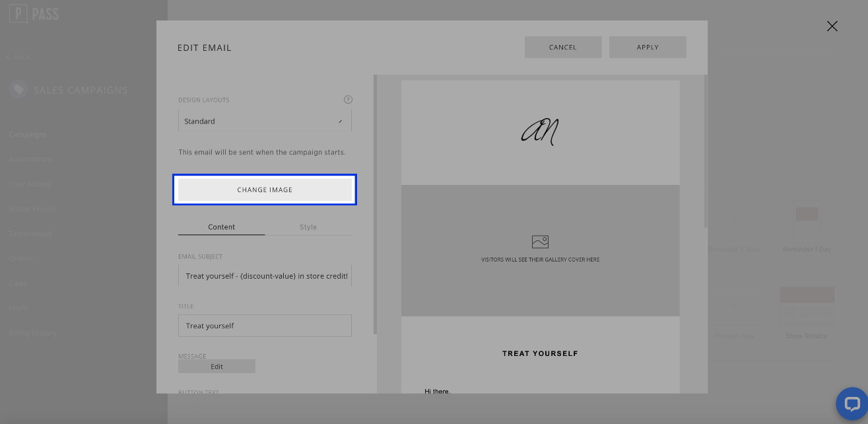Screen dimensions: 868x424
Task: Open Billing History in the sidebar
Action: pyautogui.click(x=32, y=333)
